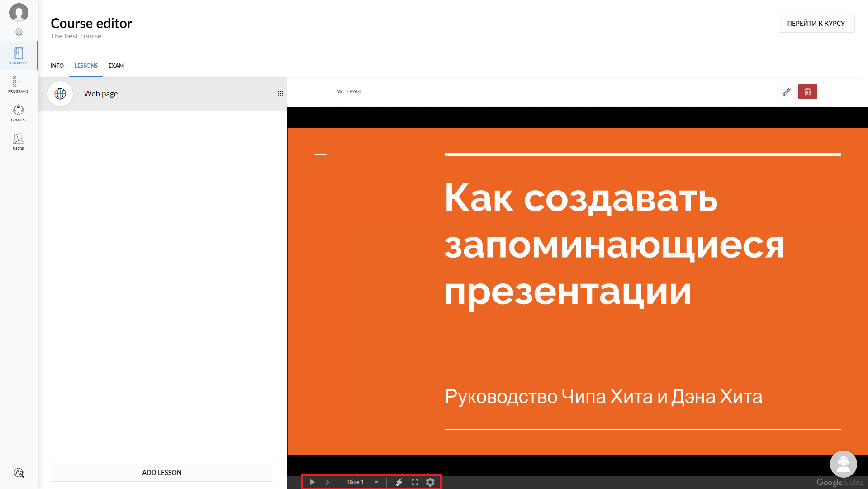The width and height of the screenshot is (868, 489).
Task: Click the ПЕРЕЙТИ К КУРСУ button
Action: pyautogui.click(x=816, y=23)
